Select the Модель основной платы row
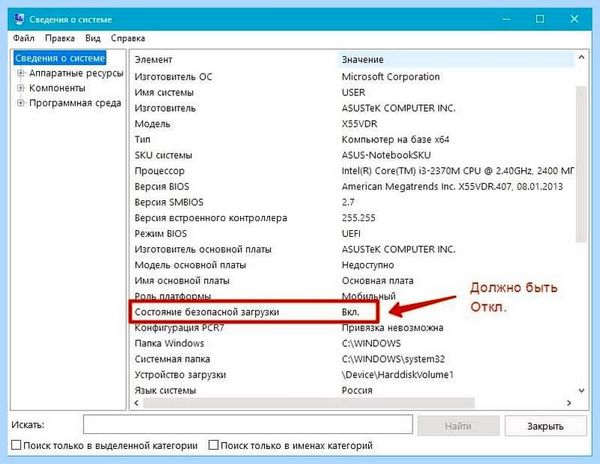This screenshot has width=600, height=464. [x=354, y=265]
